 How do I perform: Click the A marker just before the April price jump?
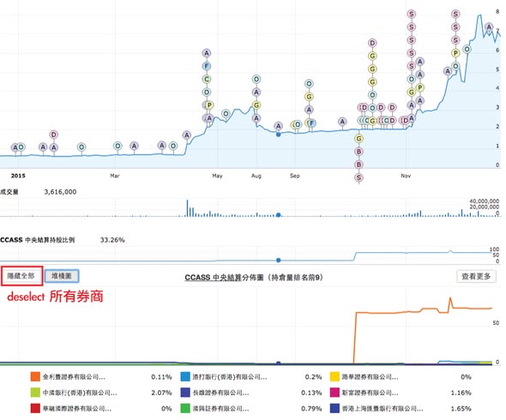186,135
